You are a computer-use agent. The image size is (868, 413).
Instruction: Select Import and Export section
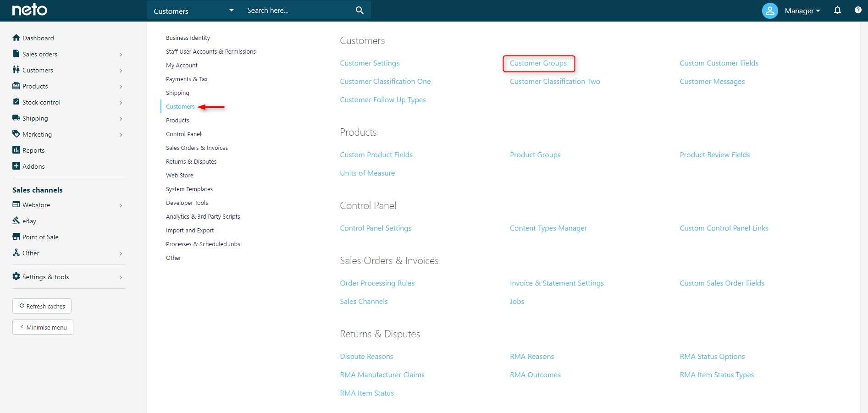pyautogui.click(x=190, y=230)
